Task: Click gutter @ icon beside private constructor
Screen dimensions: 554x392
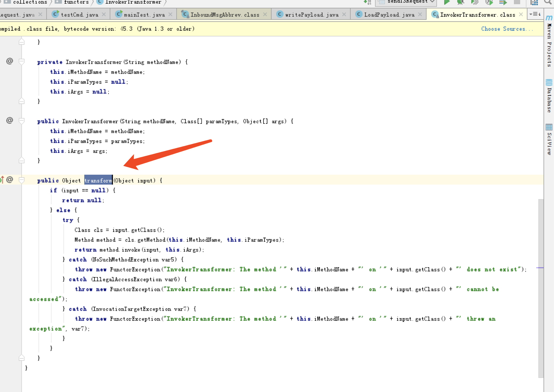Action: coord(10,61)
